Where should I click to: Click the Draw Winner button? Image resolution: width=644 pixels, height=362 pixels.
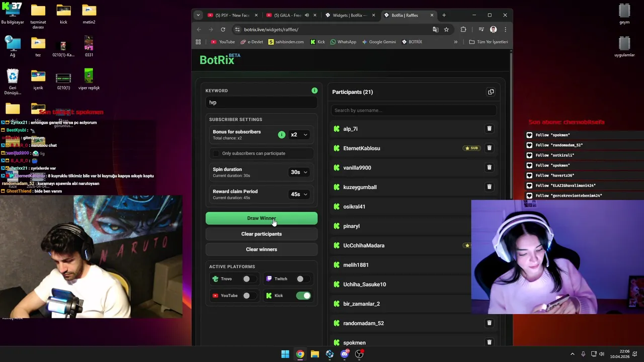click(x=262, y=218)
